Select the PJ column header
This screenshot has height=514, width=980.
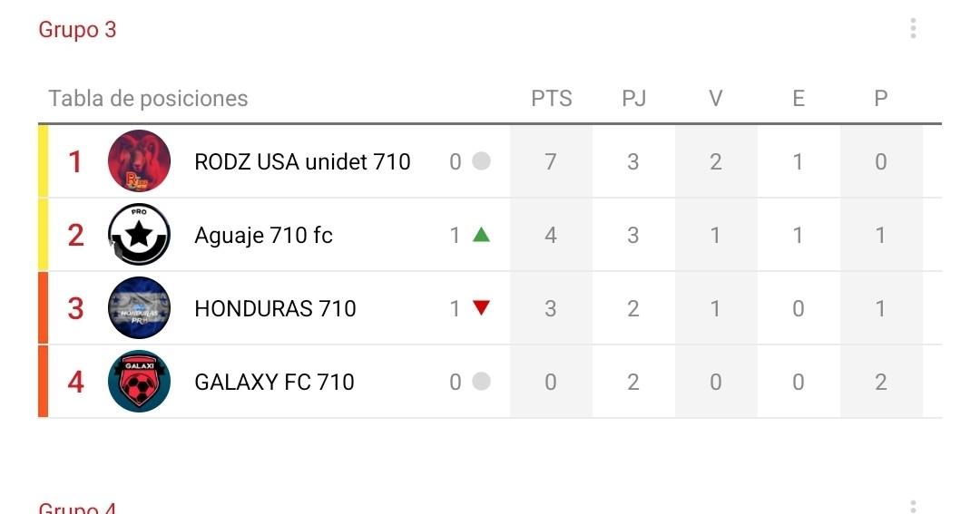click(x=633, y=99)
